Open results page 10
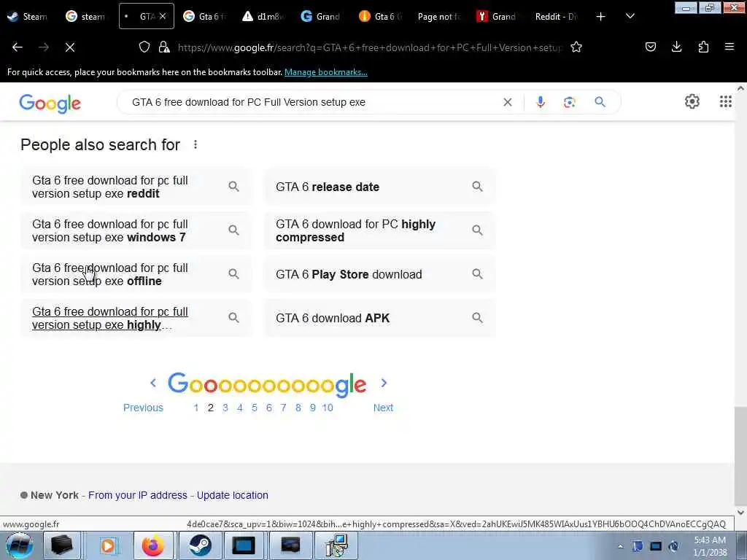The height and width of the screenshot is (560, 747). pyautogui.click(x=328, y=408)
